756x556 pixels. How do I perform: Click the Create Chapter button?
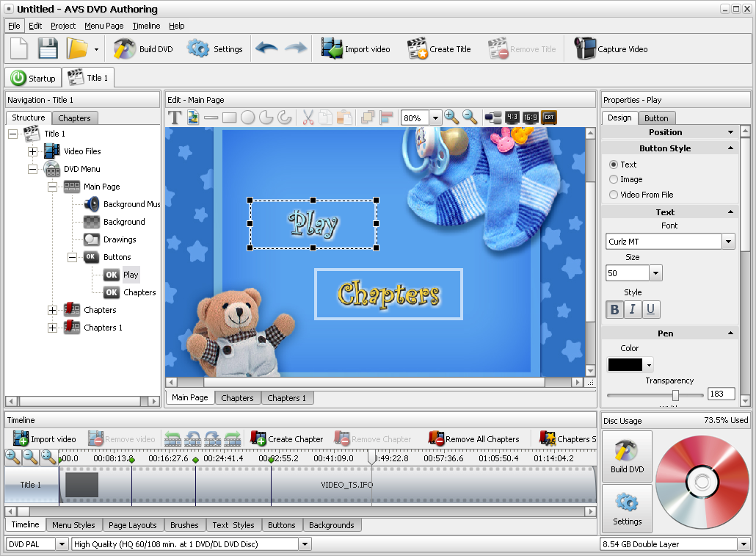(x=287, y=439)
